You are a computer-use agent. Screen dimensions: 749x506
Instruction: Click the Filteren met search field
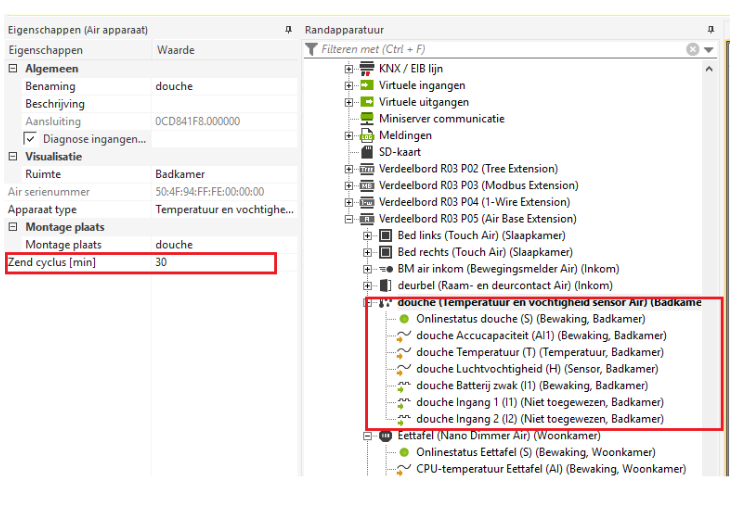(x=500, y=49)
